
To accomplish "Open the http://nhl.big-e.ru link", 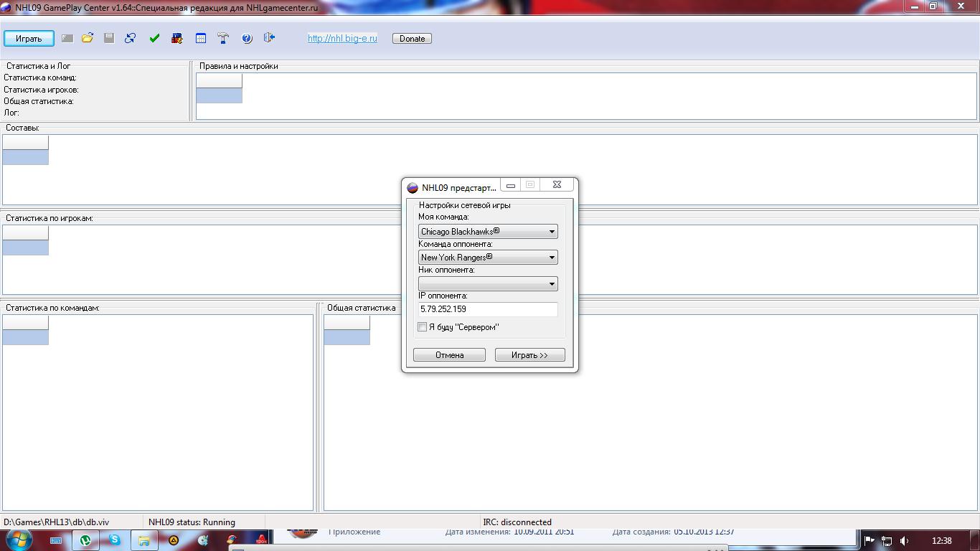I will tap(342, 39).
